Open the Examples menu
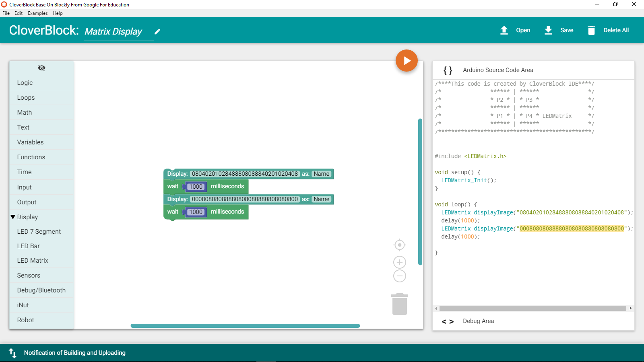Screen dimensions: 644x362 click(x=37, y=13)
